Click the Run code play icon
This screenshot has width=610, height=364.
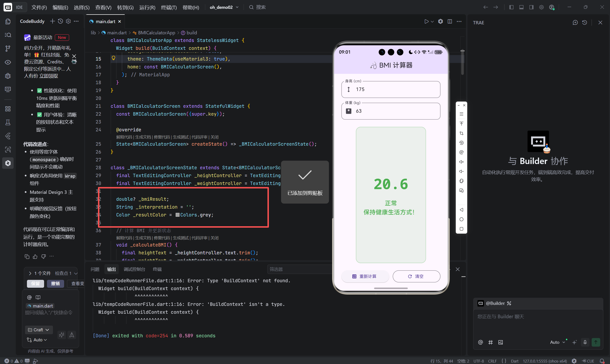coord(426,22)
